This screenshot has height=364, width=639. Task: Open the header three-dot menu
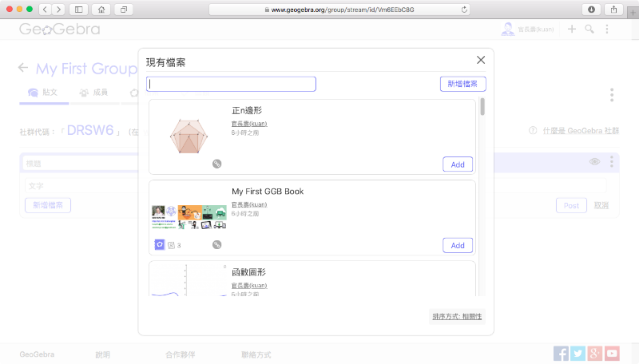click(607, 29)
